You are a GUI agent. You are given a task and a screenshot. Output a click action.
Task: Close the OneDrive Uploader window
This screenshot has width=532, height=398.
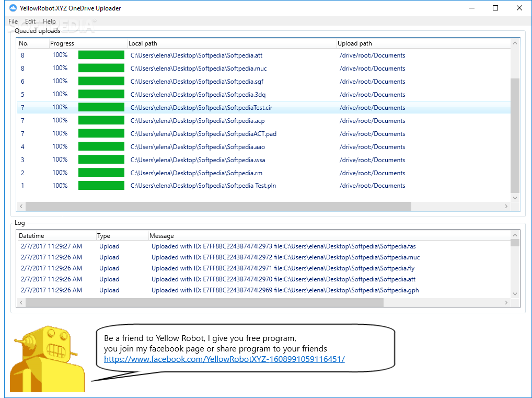(x=519, y=8)
